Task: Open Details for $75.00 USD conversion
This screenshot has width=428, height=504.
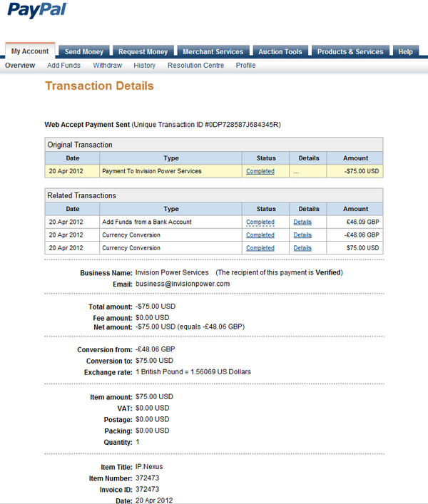Action: 302,248
